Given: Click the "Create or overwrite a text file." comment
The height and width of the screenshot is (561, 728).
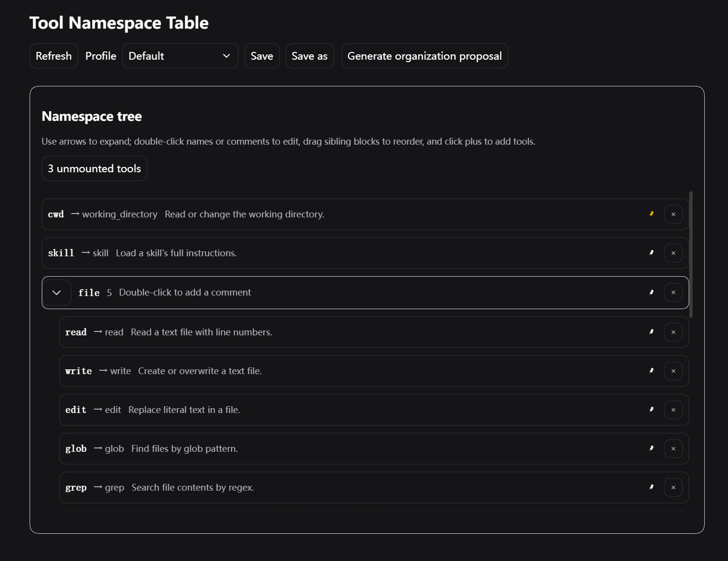Looking at the screenshot, I should click(200, 371).
